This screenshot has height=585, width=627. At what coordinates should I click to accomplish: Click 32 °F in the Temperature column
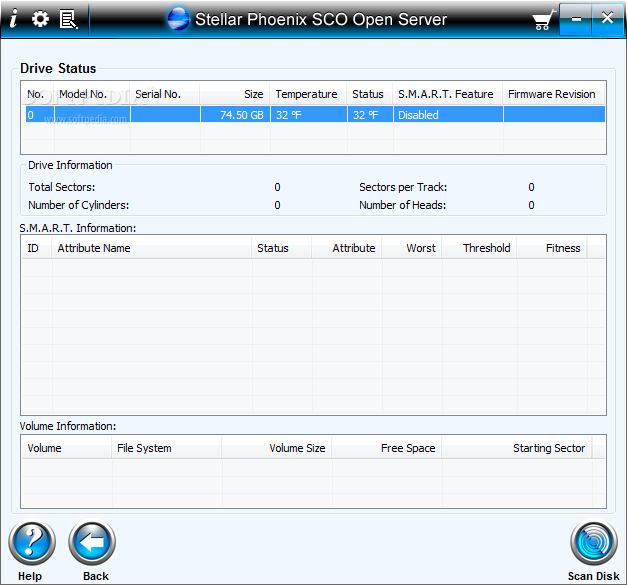pyautogui.click(x=309, y=115)
